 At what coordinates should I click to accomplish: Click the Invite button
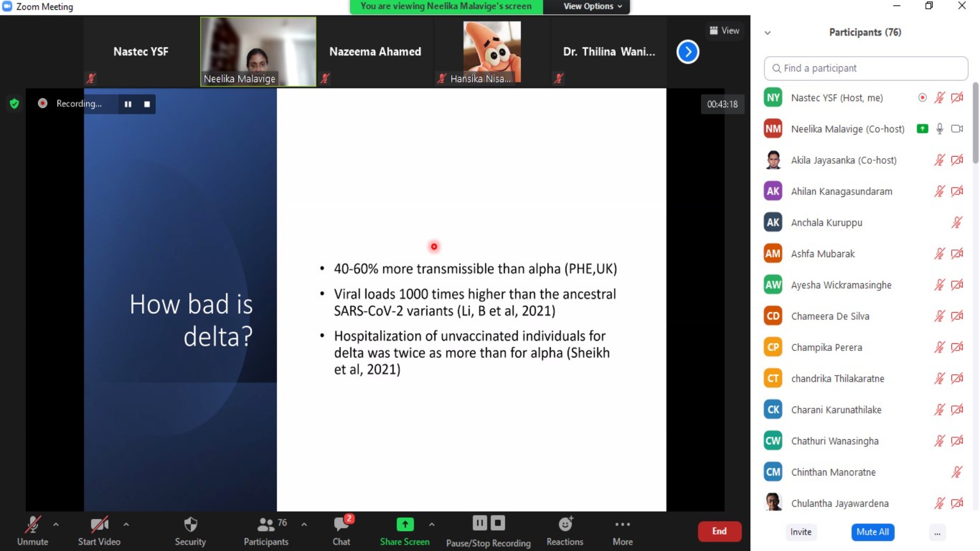(x=801, y=532)
